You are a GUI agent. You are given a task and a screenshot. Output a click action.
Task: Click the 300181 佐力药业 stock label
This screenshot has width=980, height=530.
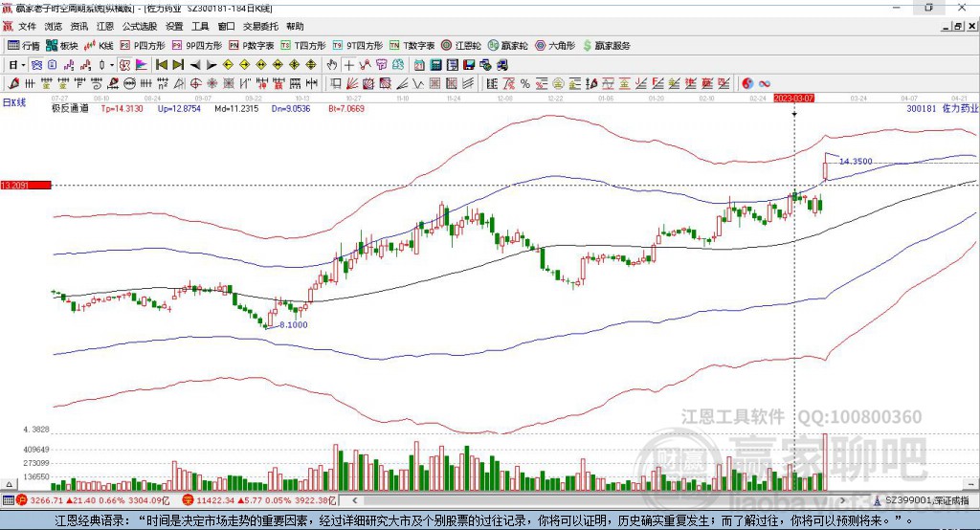942,109
